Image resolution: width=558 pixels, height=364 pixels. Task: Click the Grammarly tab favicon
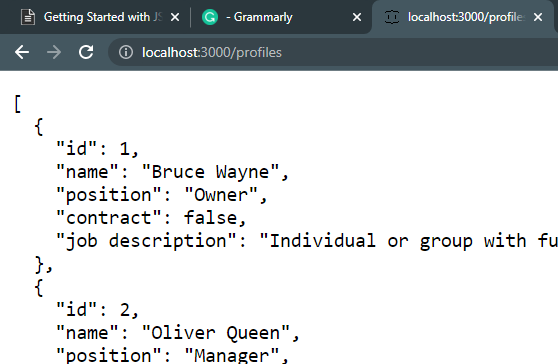(210, 17)
